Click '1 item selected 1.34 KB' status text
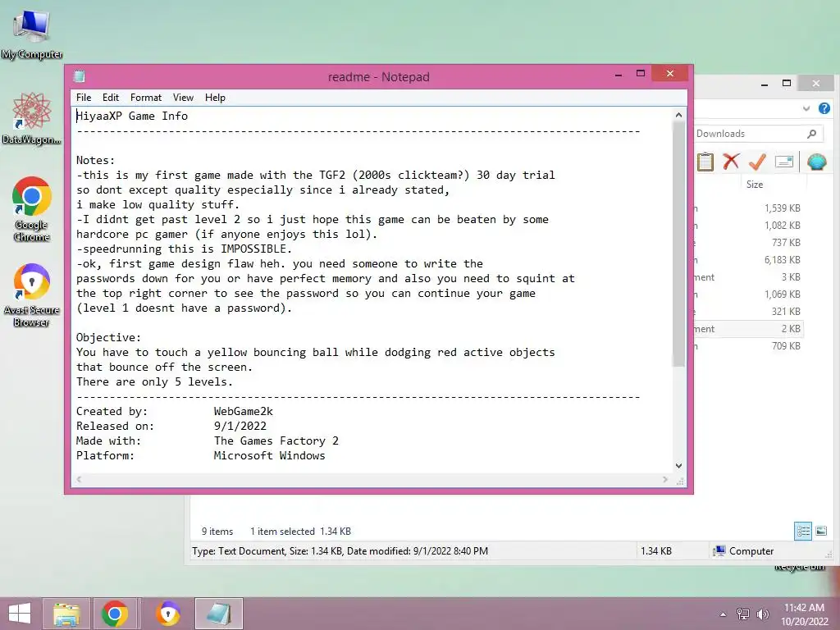 coord(300,532)
